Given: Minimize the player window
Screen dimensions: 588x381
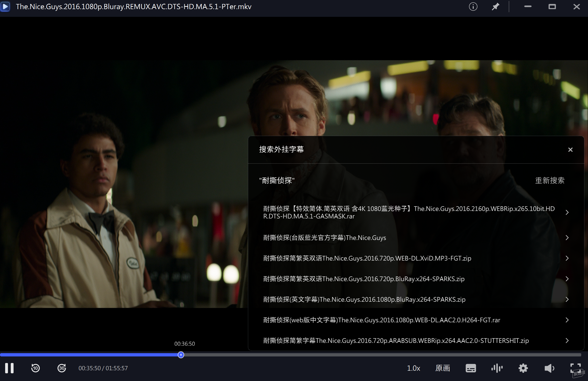Looking at the screenshot, I should pos(528,7).
